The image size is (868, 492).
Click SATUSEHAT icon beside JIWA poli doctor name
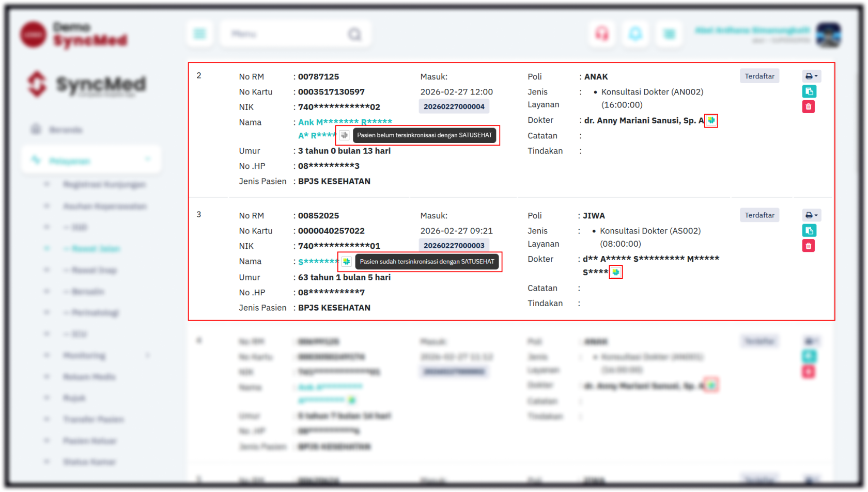coord(616,272)
